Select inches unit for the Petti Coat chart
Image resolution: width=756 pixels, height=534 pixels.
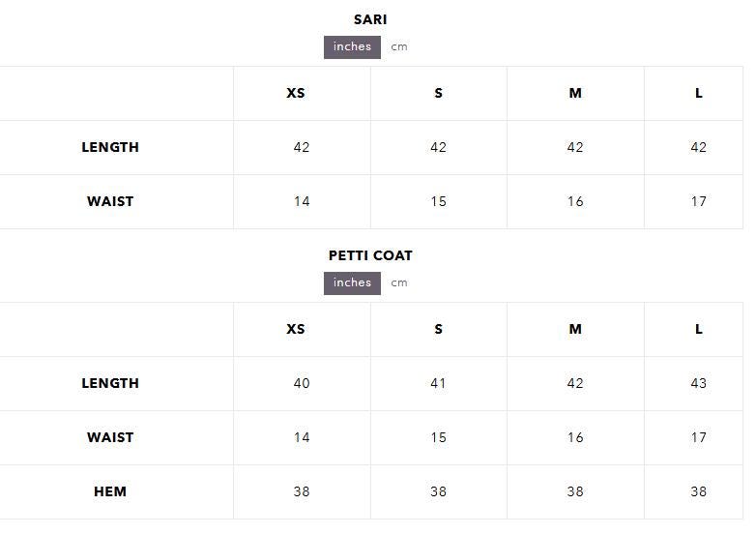point(352,282)
